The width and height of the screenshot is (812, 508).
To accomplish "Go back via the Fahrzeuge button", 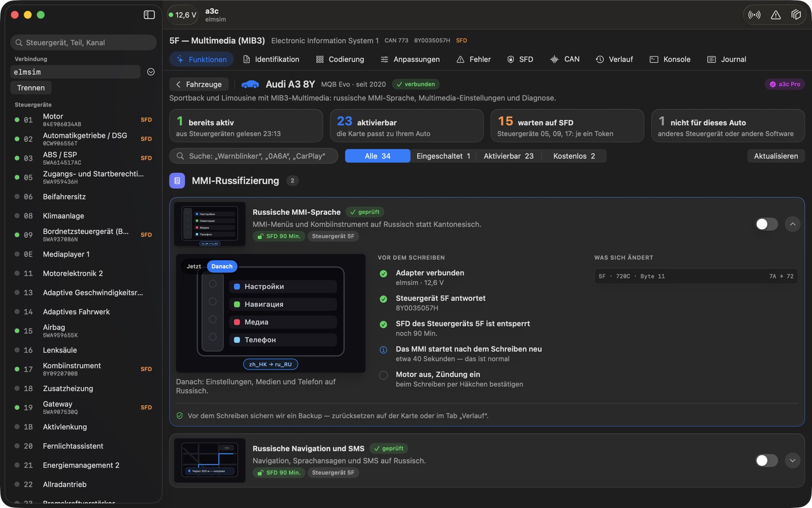I will (199, 84).
